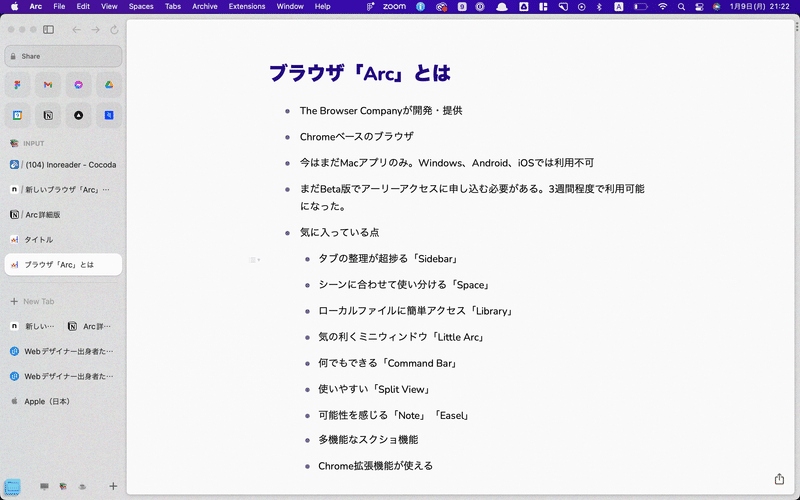Screen dimensions: 800x500
Task: Open the Google Drive favorite tile
Action: point(109,85)
